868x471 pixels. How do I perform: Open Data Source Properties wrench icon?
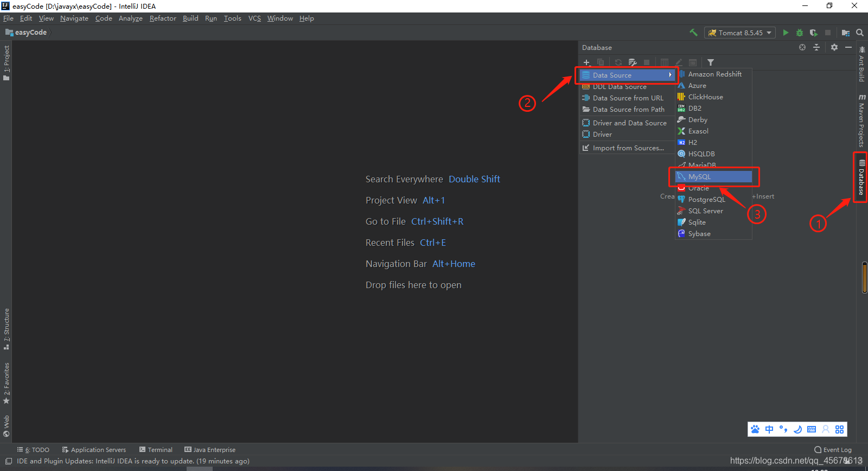pos(633,62)
